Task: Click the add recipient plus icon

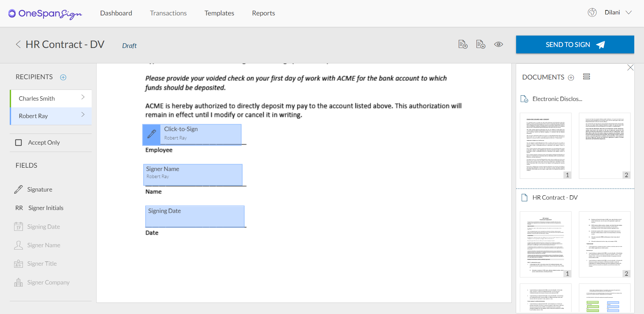Action: coord(63,77)
